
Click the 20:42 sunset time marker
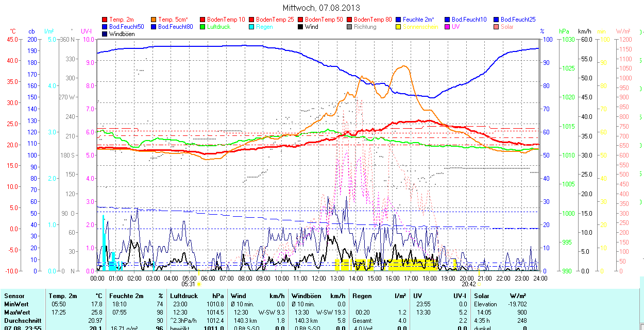[468, 284]
